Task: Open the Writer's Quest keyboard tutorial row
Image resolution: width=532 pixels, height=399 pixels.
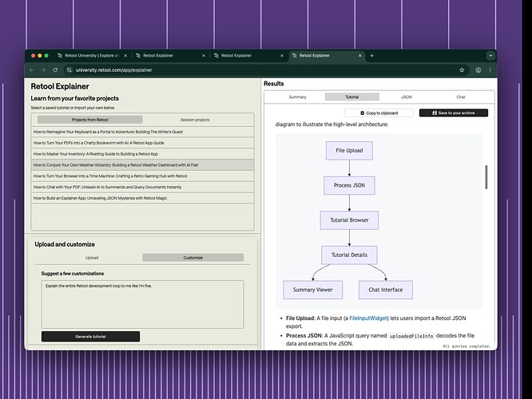Action: click(x=142, y=132)
